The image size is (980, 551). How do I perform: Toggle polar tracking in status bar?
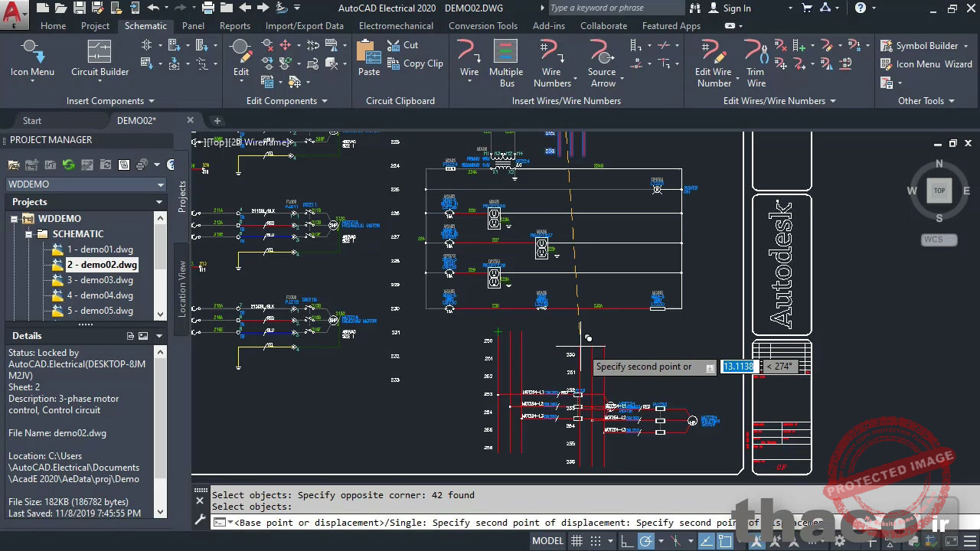(x=646, y=541)
